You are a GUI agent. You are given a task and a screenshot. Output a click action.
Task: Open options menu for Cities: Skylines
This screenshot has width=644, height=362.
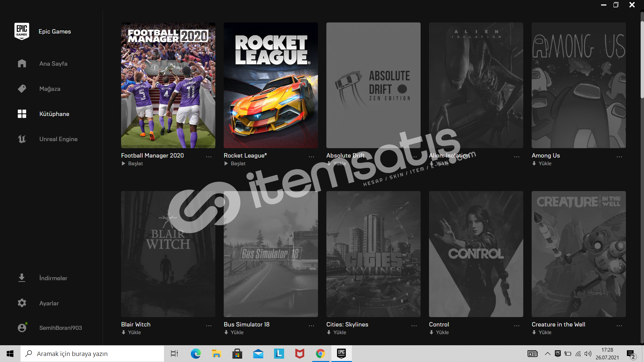pos(414,326)
